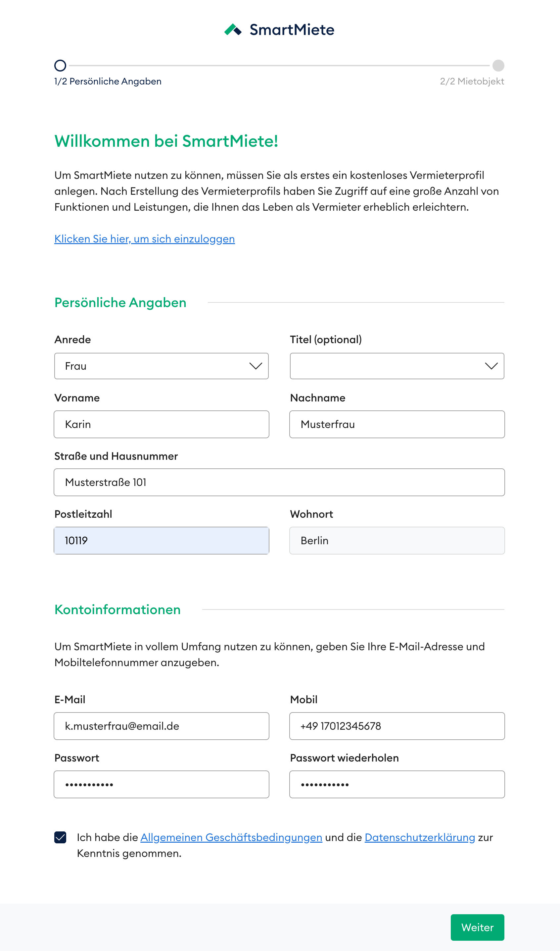This screenshot has height=951, width=560.
Task: Click the E-Mail input field
Action: click(162, 726)
